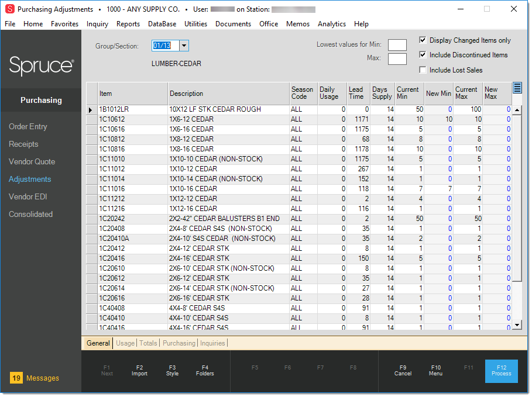Enable Include Lost Sales checkbox
The width and height of the screenshot is (532, 397).
(423, 70)
